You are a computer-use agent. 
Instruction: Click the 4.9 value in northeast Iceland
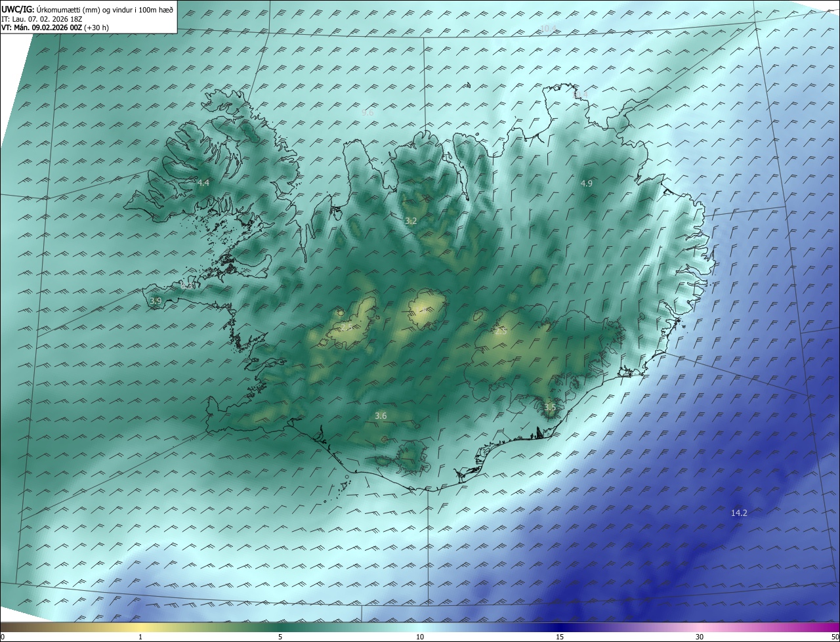[587, 184]
